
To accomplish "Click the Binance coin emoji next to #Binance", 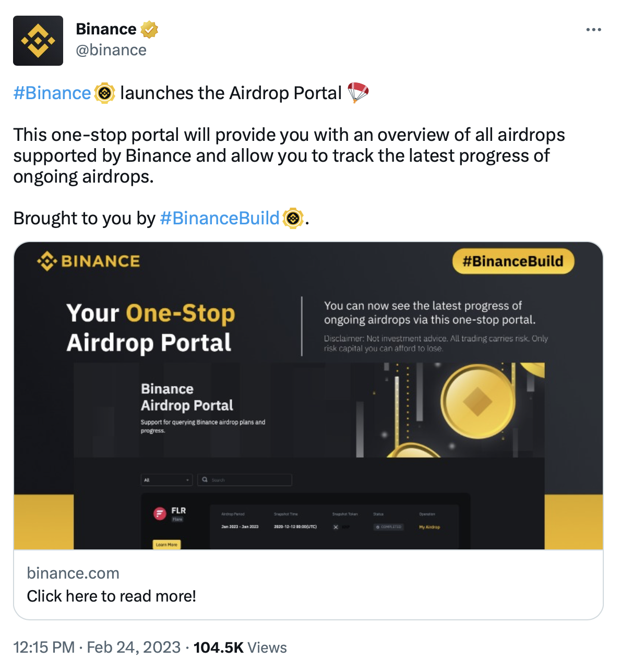I will (105, 93).
